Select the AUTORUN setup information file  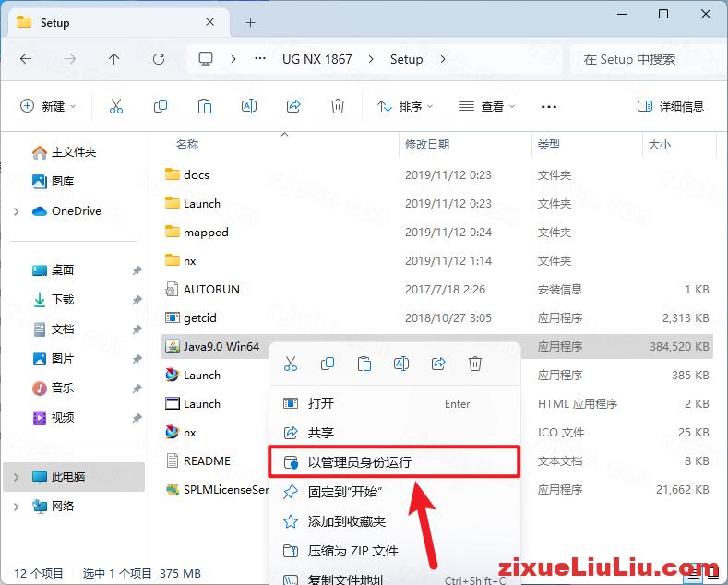pyautogui.click(x=436, y=289)
